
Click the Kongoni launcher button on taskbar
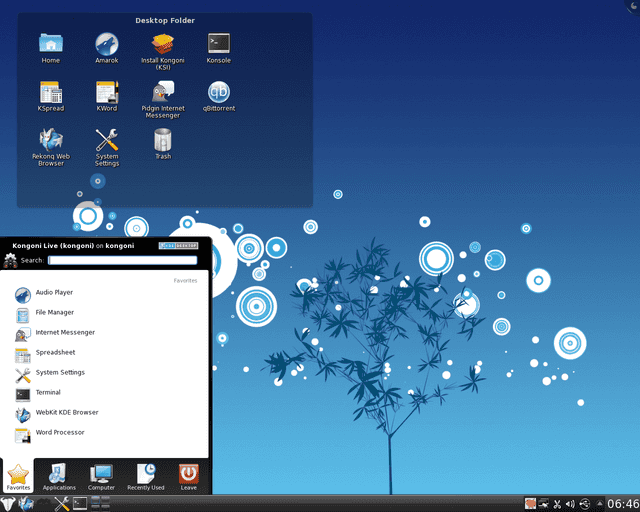click(7, 504)
